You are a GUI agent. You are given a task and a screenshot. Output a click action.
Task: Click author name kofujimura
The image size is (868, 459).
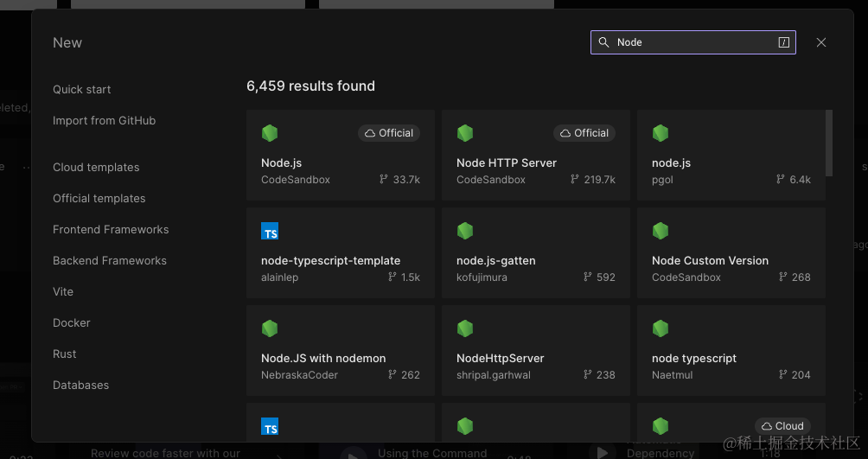point(482,277)
